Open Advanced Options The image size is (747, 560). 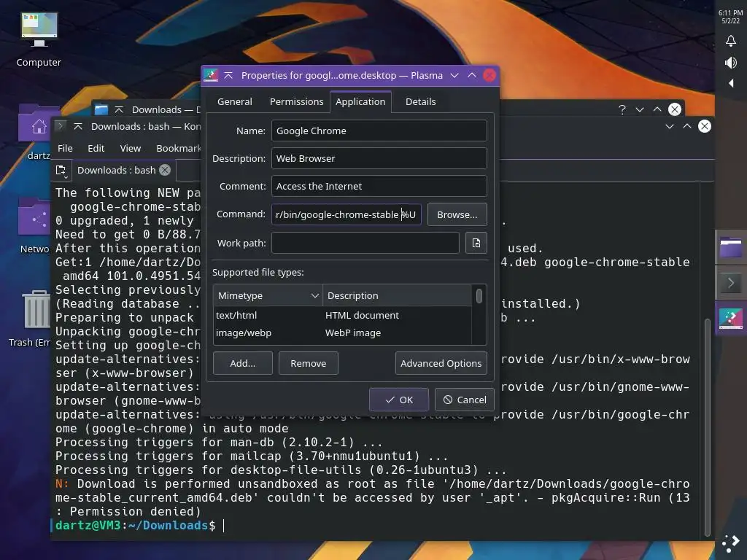441,363
